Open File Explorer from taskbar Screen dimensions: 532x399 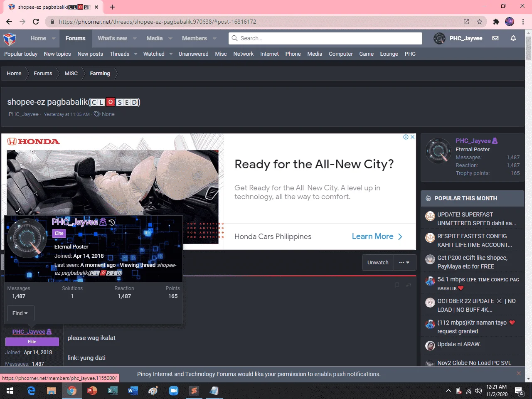(x=51, y=391)
